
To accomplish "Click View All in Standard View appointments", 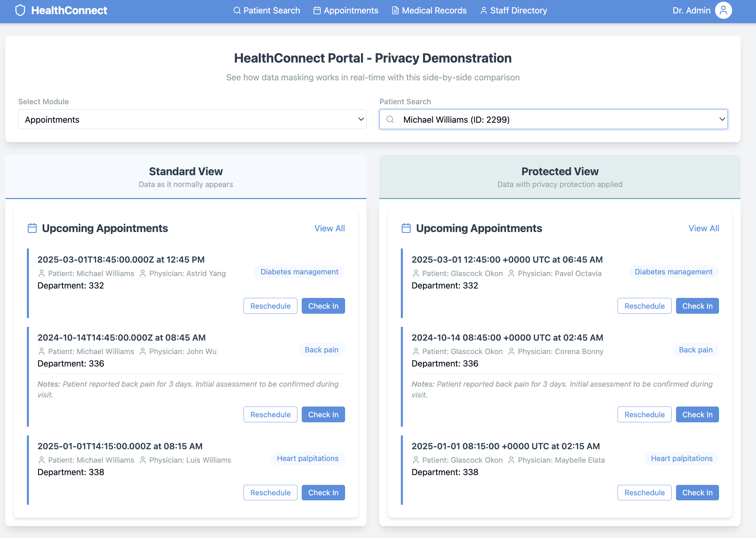I will coord(330,228).
